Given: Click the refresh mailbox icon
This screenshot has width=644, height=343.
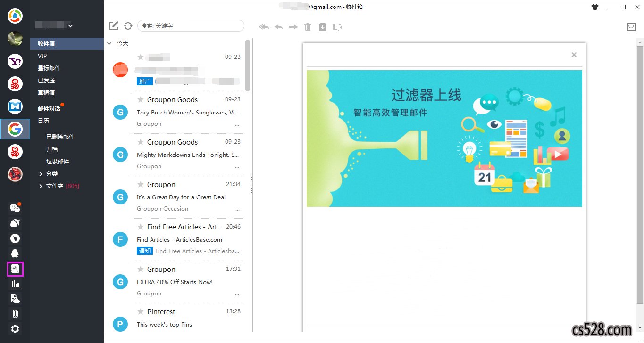Looking at the screenshot, I should (128, 26).
